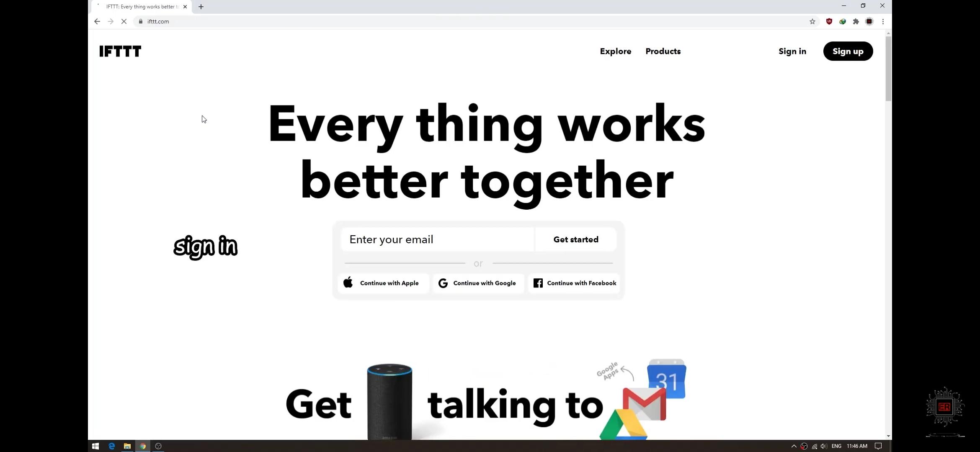Click the Apple logo icon for sign-in
This screenshot has width=980, height=452.
(x=348, y=283)
